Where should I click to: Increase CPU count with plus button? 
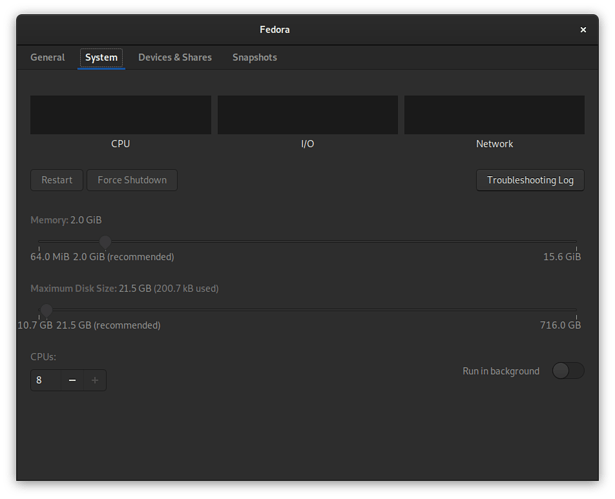[x=95, y=380]
